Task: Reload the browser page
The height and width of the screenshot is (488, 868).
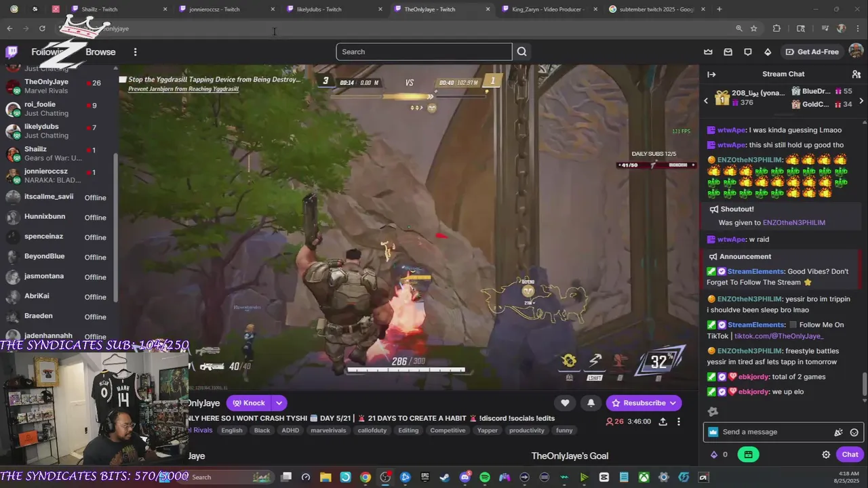Action: point(42,28)
